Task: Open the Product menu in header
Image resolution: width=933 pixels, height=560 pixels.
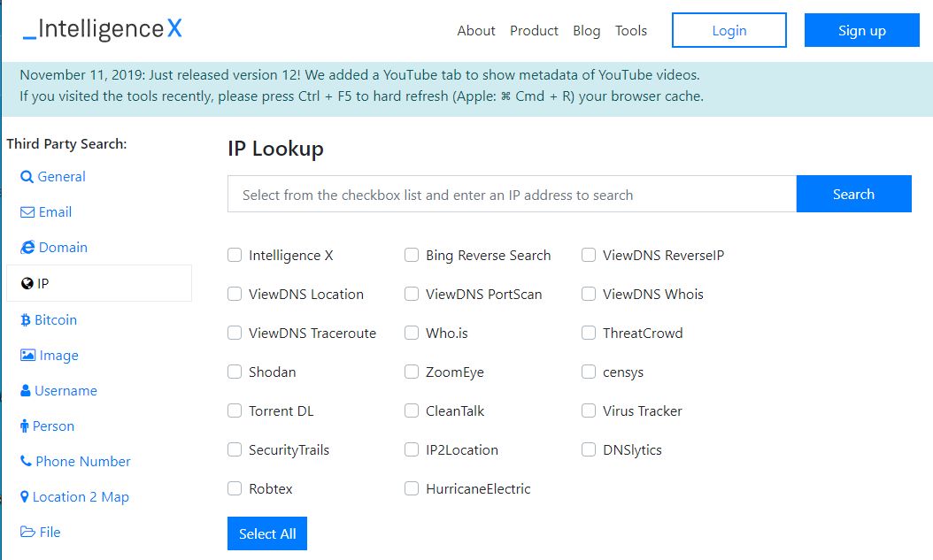Action: coord(534,31)
